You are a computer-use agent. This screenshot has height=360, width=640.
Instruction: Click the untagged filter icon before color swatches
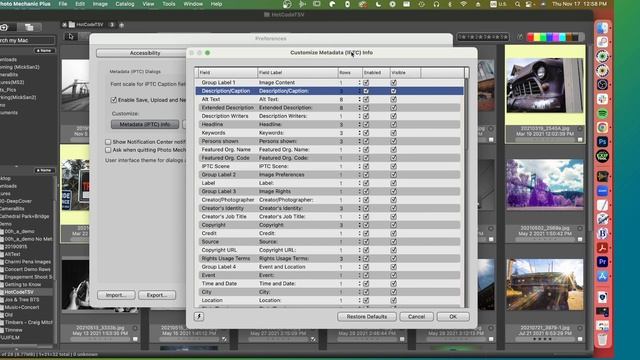click(x=520, y=37)
